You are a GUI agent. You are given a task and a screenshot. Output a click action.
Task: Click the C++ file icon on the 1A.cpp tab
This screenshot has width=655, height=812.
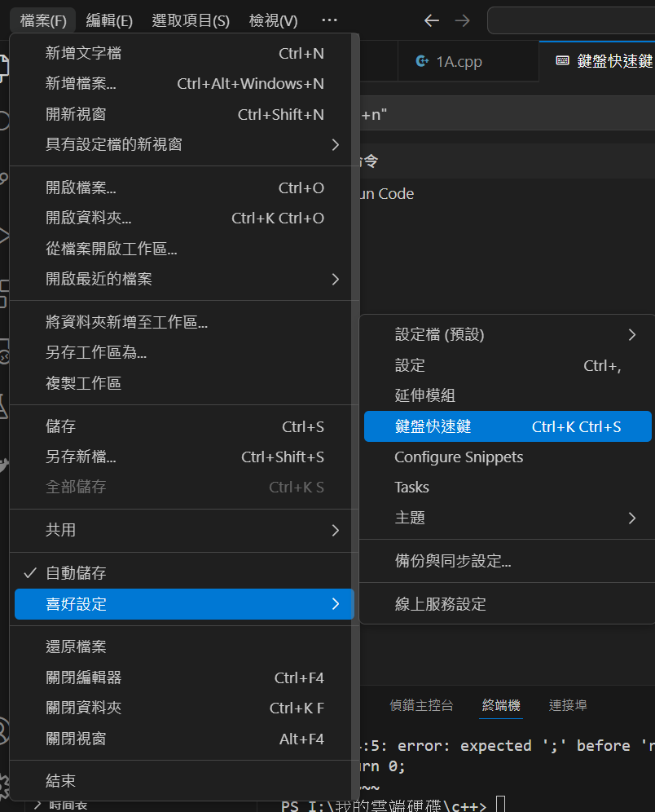click(422, 61)
